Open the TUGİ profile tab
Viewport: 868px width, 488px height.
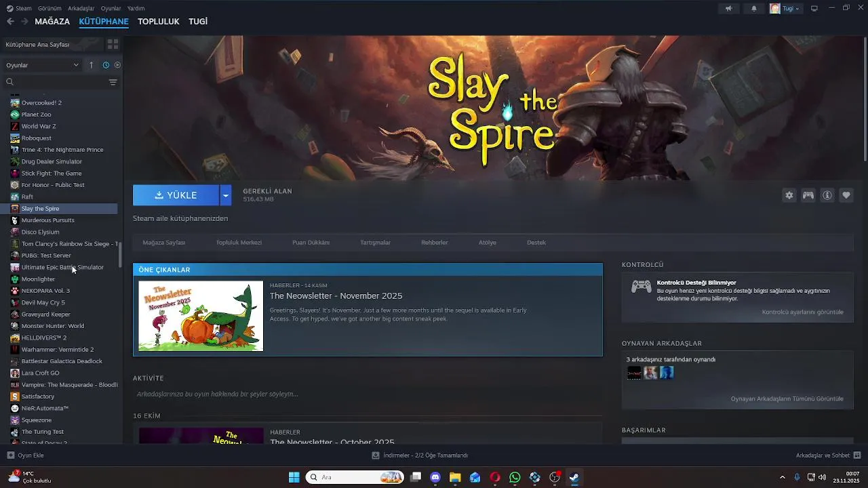pyautogui.click(x=198, y=22)
